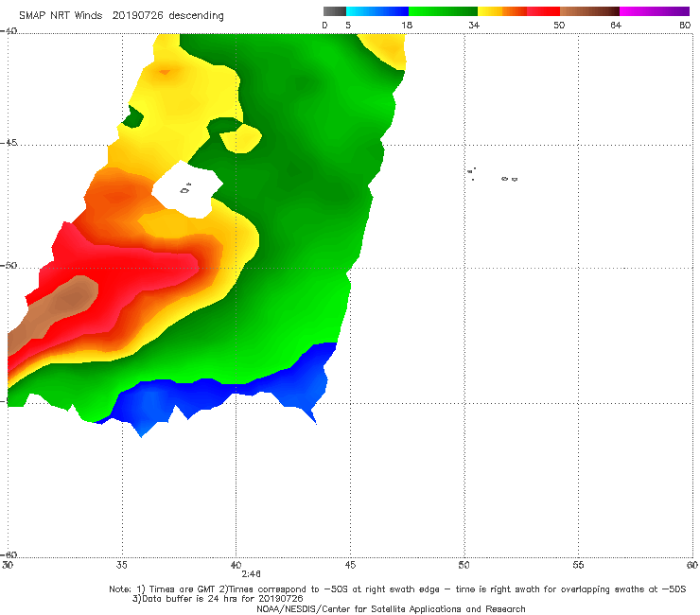Click the '-45' latitude axis label
This screenshot has width=700, height=615.
9,143
